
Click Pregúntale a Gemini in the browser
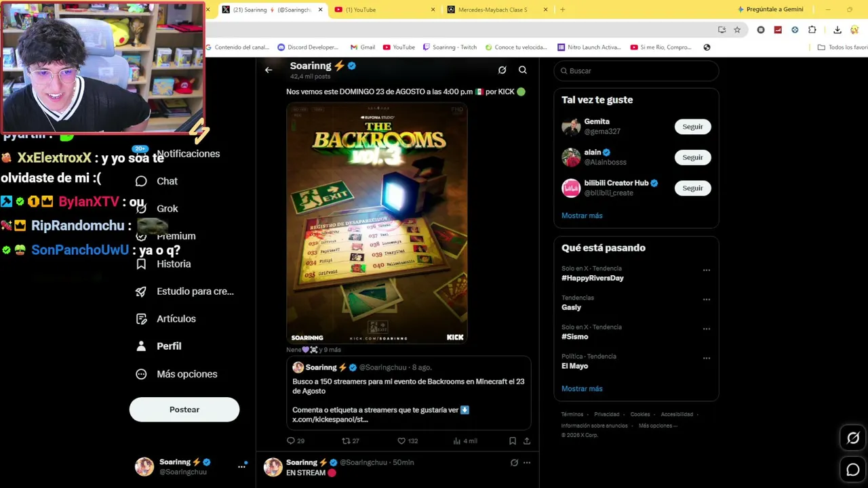tap(770, 9)
